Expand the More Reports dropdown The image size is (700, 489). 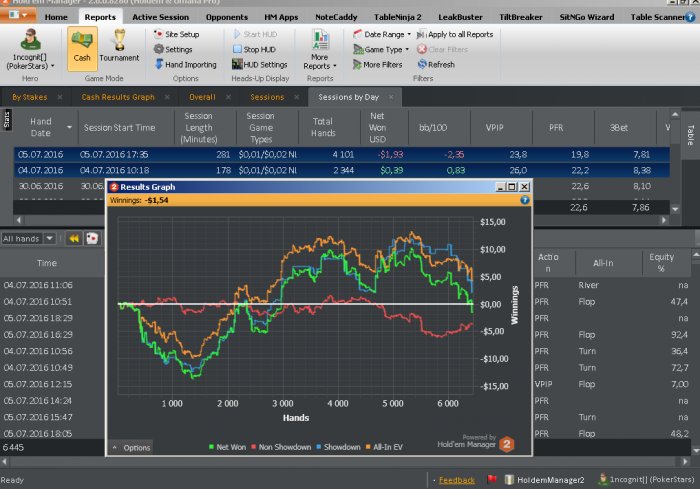(x=320, y=50)
